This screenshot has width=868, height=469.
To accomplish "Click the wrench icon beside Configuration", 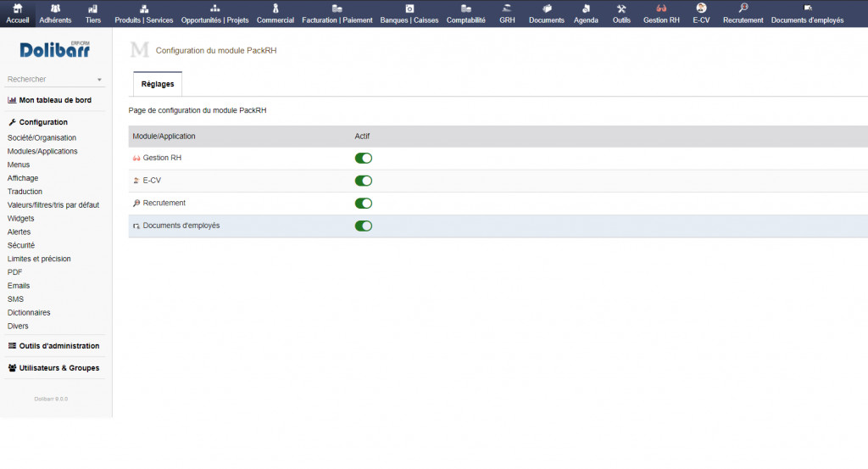I will click(x=12, y=122).
